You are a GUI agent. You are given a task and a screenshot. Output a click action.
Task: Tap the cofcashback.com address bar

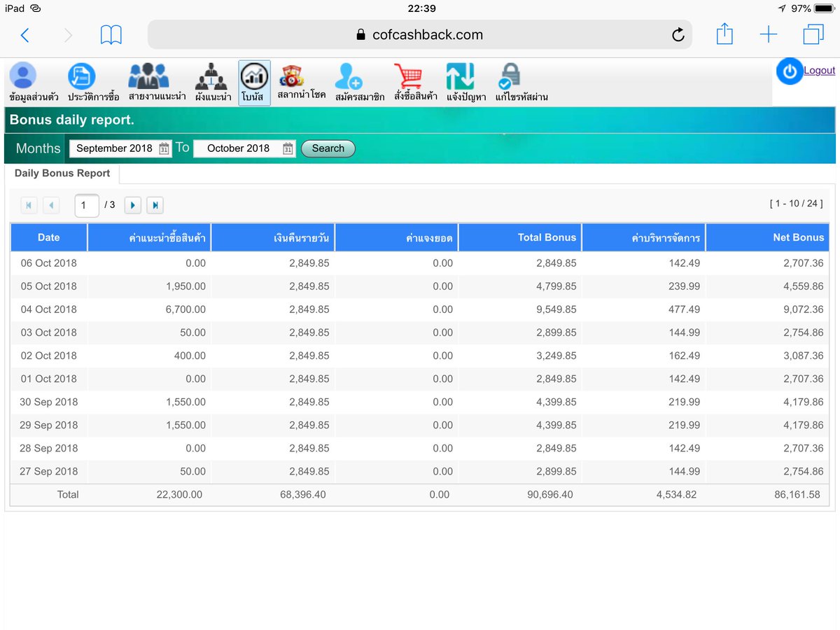[420, 35]
